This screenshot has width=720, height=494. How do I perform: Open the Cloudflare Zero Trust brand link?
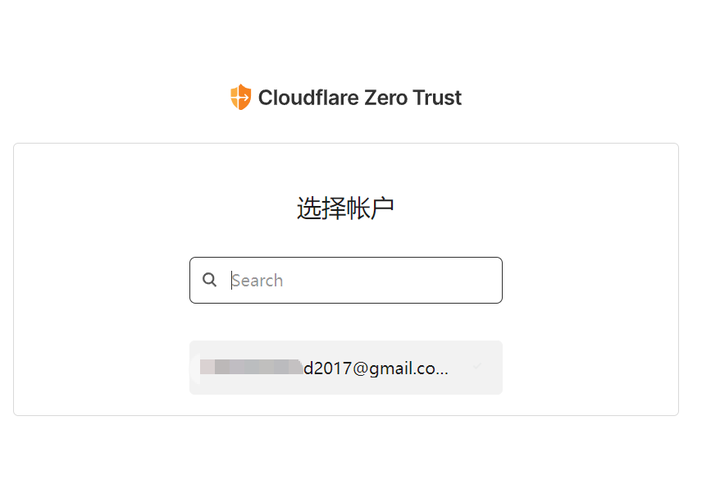tap(346, 97)
